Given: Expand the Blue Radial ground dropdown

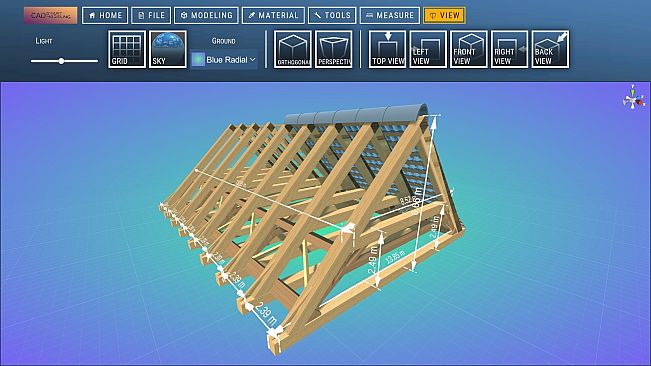Looking at the screenshot, I should [x=224, y=60].
